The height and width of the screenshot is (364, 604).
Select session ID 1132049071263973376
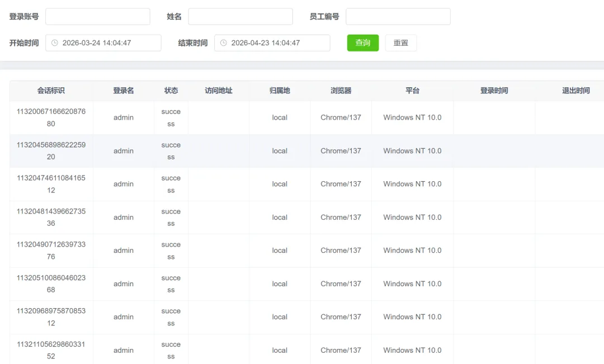point(51,250)
